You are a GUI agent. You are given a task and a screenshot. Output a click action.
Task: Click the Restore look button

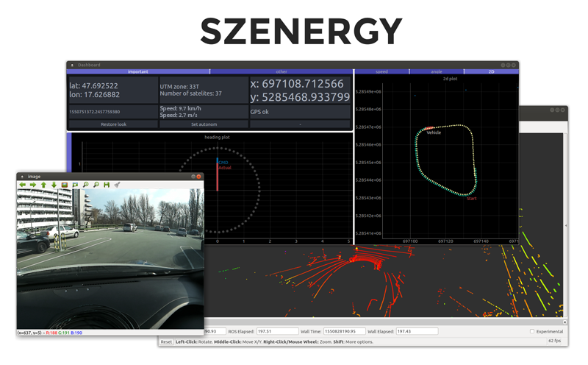[113, 124]
